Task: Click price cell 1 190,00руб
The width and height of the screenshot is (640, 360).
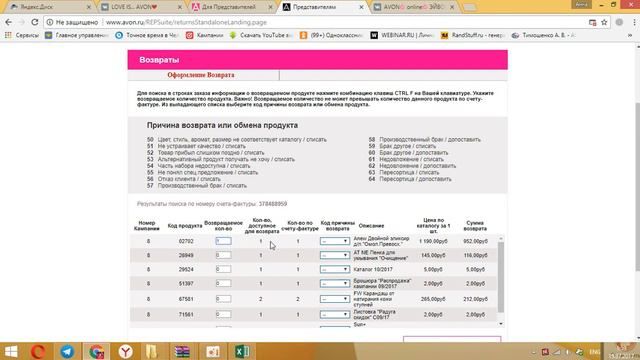Action: point(433,241)
